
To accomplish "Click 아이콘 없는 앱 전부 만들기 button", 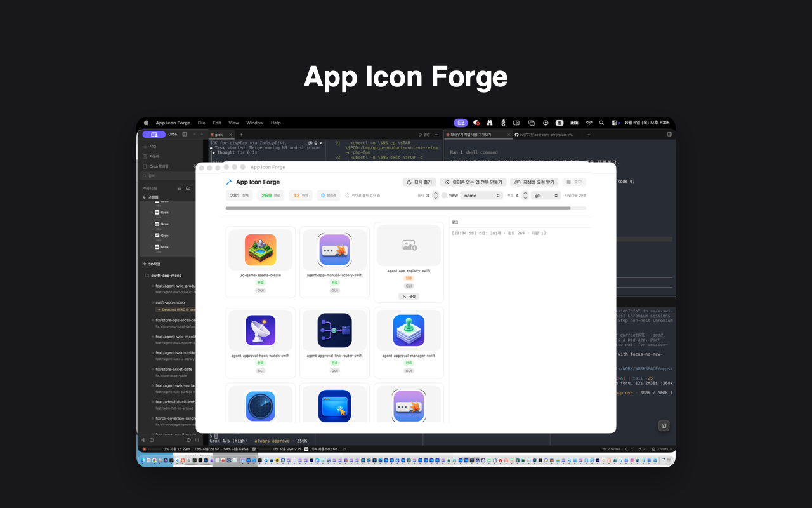I will [x=473, y=182].
